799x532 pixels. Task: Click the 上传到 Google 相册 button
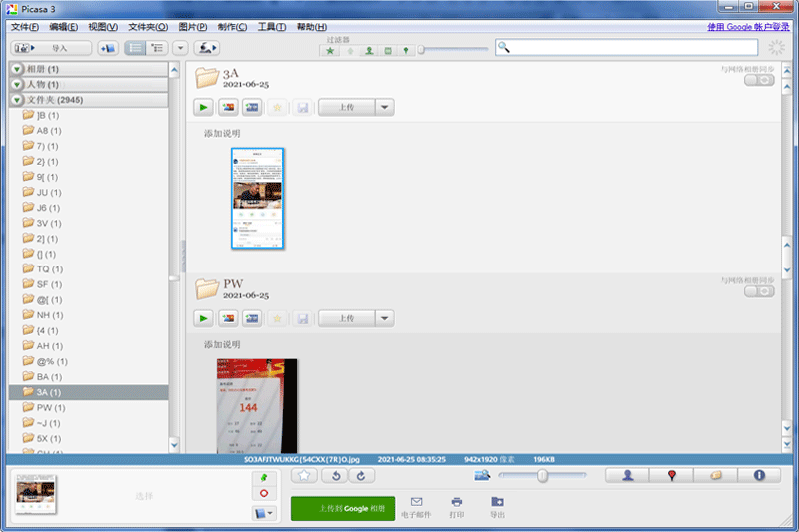click(343, 508)
